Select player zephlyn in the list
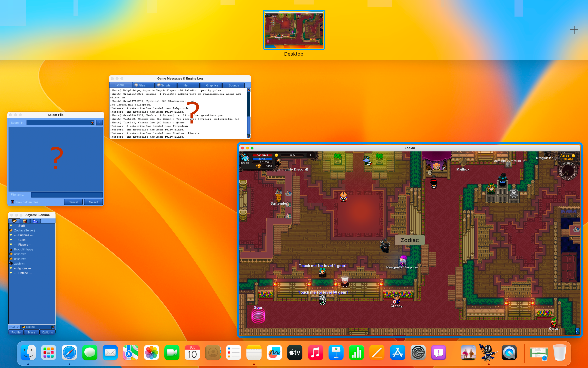The width and height of the screenshot is (588, 368). pyautogui.click(x=19, y=263)
